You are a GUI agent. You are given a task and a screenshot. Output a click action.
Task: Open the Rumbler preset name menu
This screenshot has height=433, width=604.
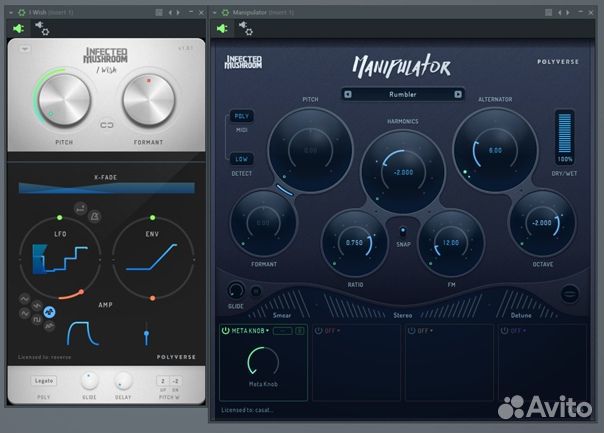(403, 94)
